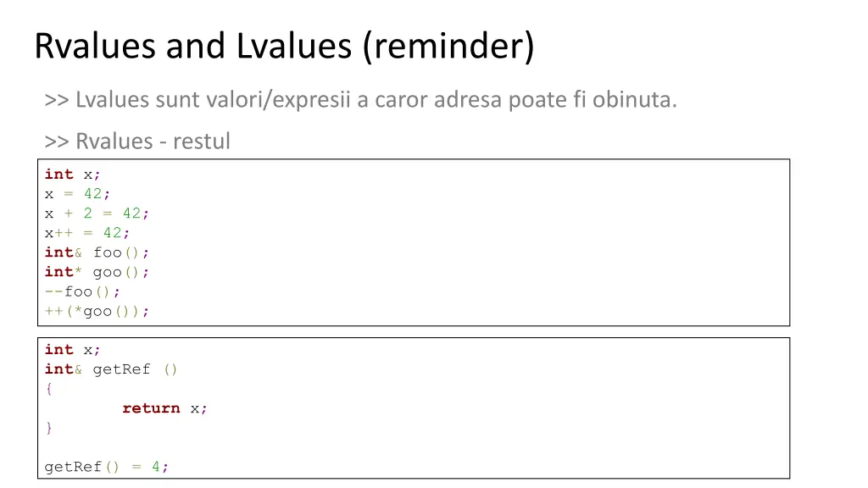Select the "int* goo();" declaration line

97,272
